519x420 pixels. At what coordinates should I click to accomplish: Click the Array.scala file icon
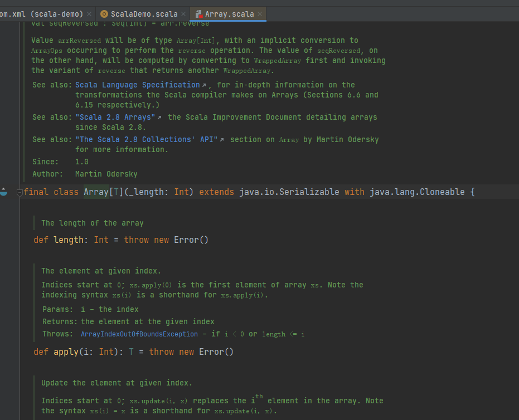click(x=198, y=14)
